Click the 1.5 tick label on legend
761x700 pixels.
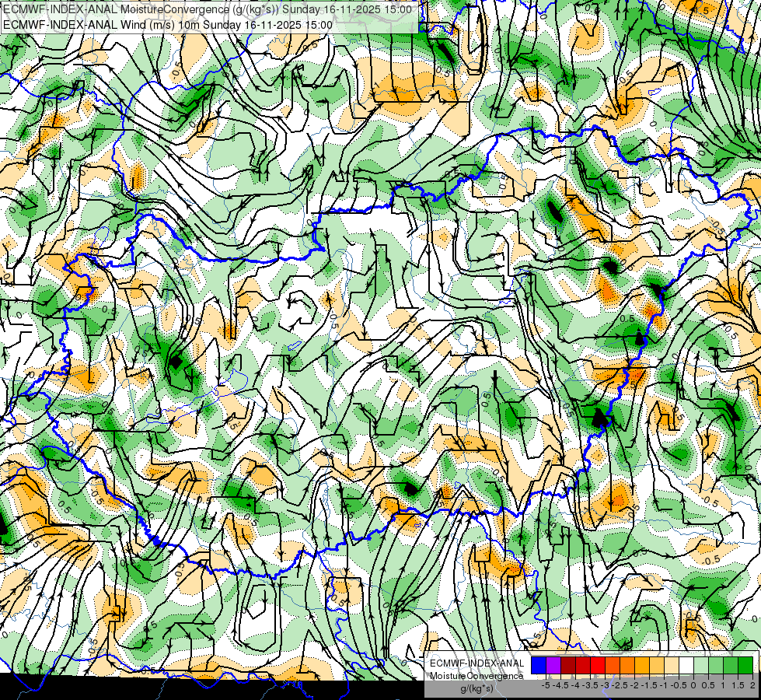pos(738,685)
